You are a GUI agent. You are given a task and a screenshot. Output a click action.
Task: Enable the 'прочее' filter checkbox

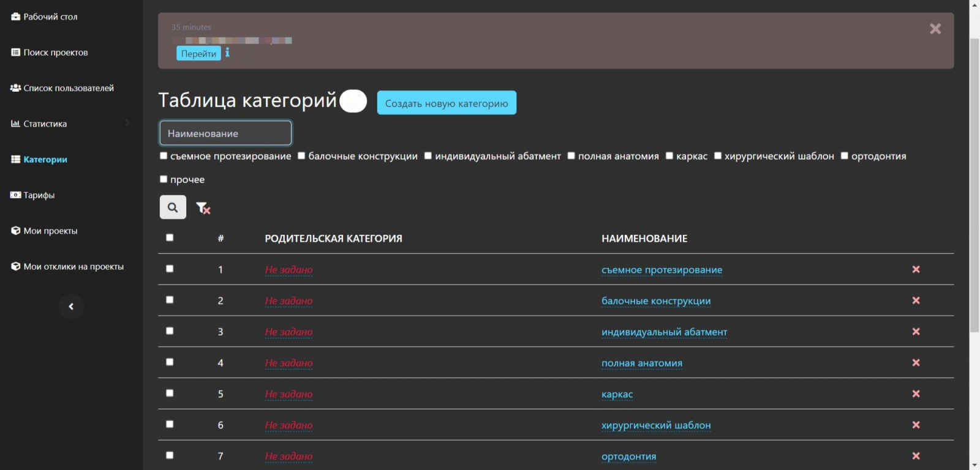[x=164, y=179]
